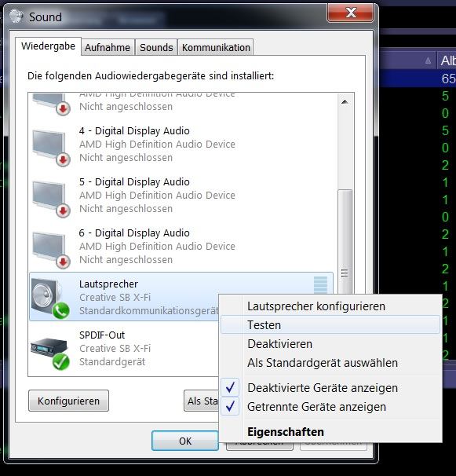This screenshot has width=456, height=476.
Task: Click the SPDIF-Out receiver device icon
Action: [x=50, y=353]
